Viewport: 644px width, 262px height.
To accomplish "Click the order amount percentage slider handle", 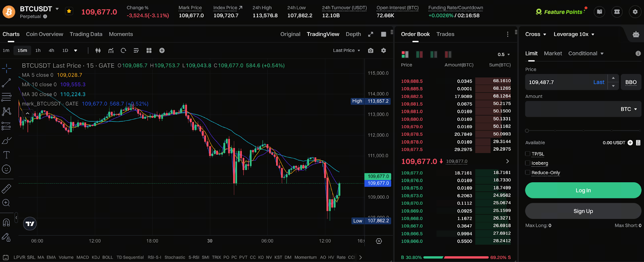I will (527, 131).
